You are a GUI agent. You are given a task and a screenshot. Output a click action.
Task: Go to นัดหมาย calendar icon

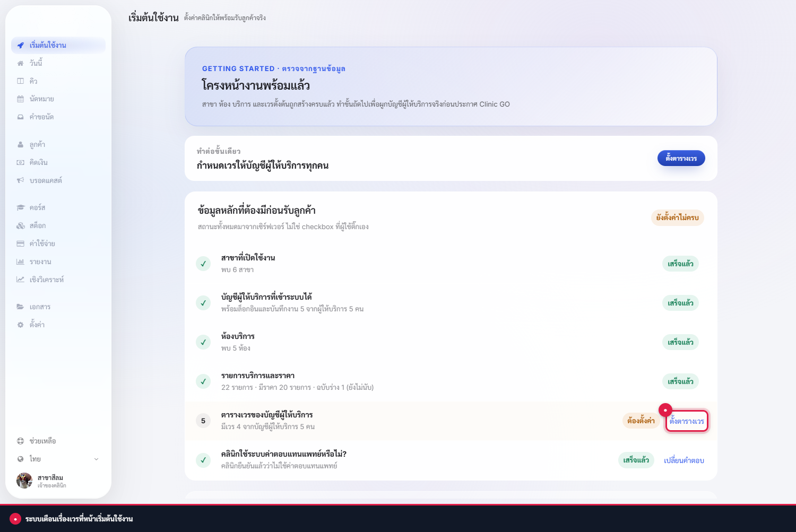pos(20,99)
